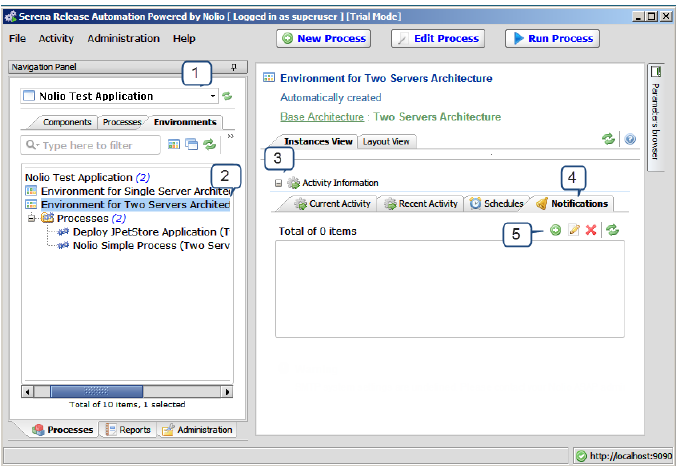This screenshot has width=677, height=472.
Task: Click the New Process button
Action: 323,38
